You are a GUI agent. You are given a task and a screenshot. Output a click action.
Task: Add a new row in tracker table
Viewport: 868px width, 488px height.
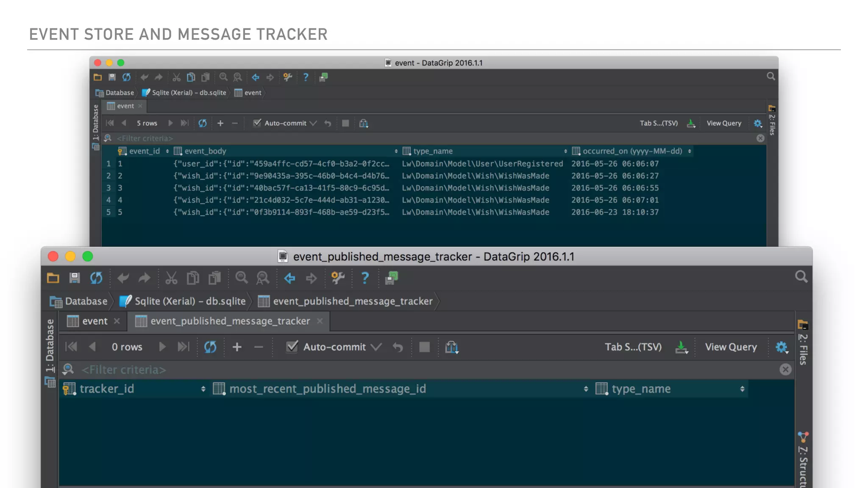(237, 347)
